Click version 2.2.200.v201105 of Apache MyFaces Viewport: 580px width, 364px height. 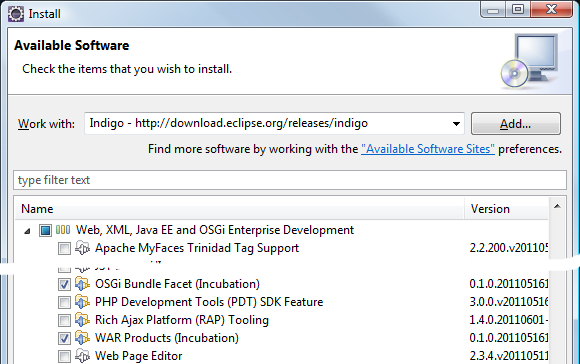tap(509, 248)
